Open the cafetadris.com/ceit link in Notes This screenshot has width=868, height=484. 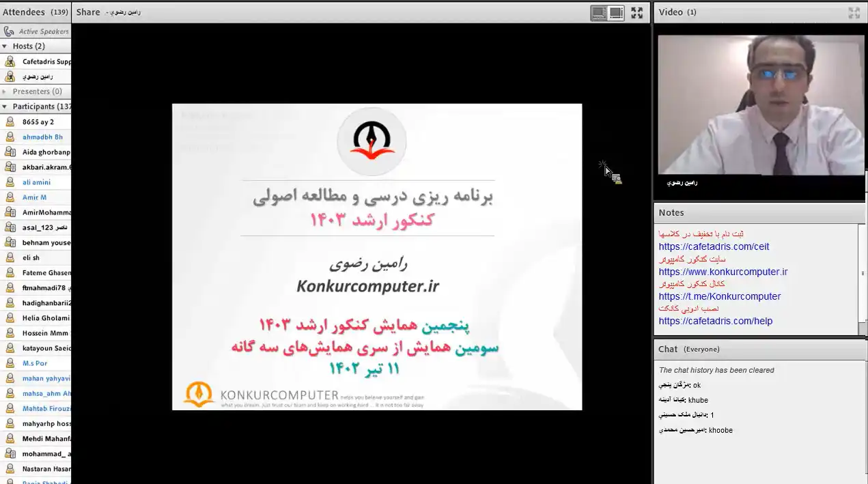(x=714, y=247)
